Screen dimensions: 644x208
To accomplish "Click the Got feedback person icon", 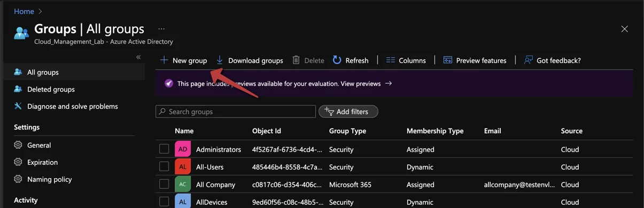I will click(x=528, y=60).
